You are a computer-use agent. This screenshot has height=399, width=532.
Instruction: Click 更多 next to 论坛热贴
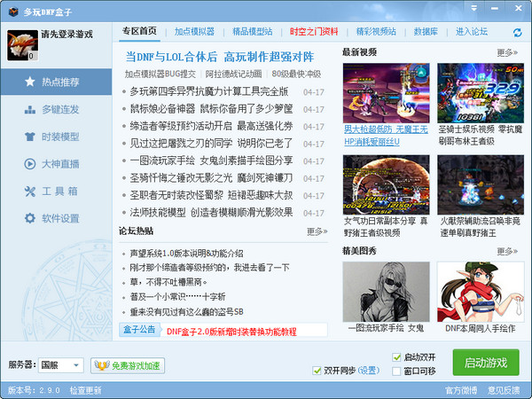(x=317, y=231)
